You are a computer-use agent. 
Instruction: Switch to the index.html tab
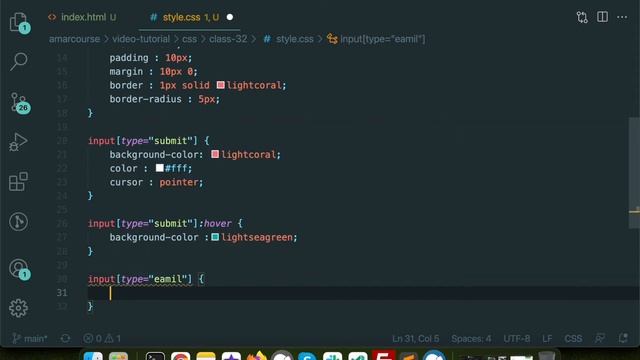(83, 17)
